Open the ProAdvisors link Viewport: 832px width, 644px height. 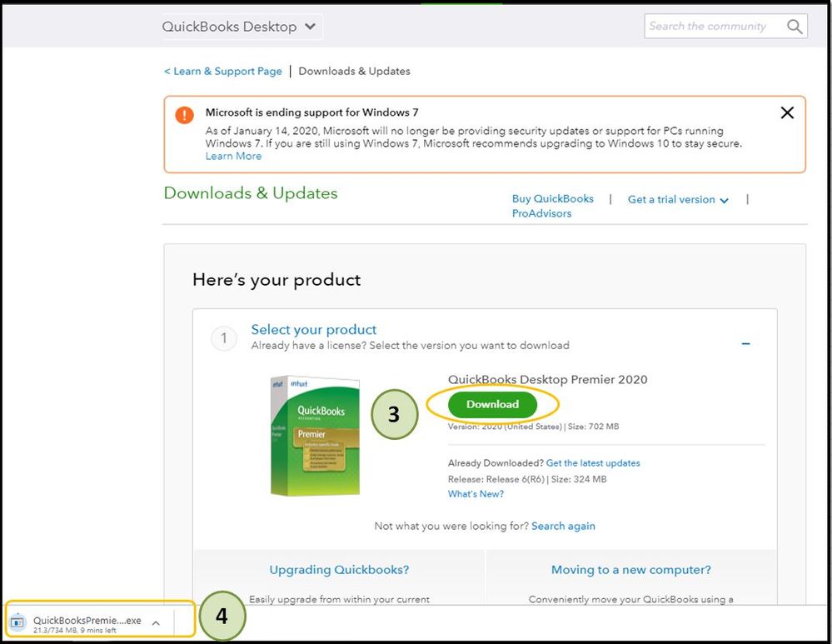tap(541, 214)
